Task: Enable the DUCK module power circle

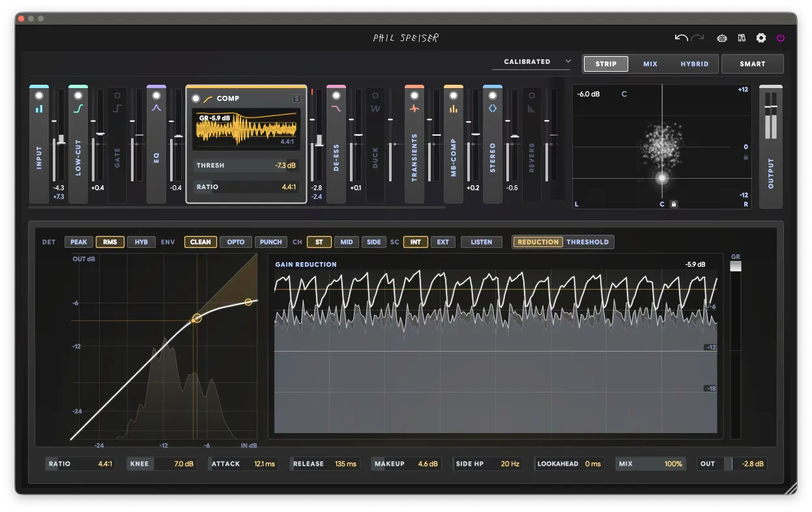Action: point(375,95)
